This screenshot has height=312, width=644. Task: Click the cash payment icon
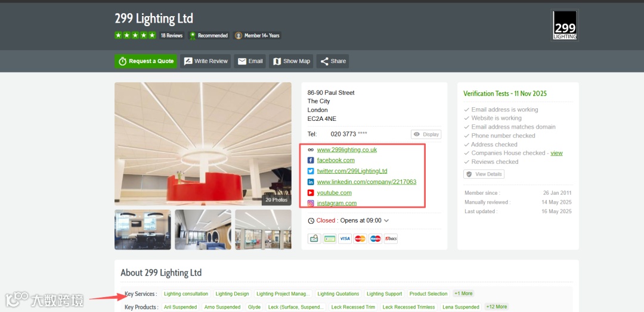315,239
